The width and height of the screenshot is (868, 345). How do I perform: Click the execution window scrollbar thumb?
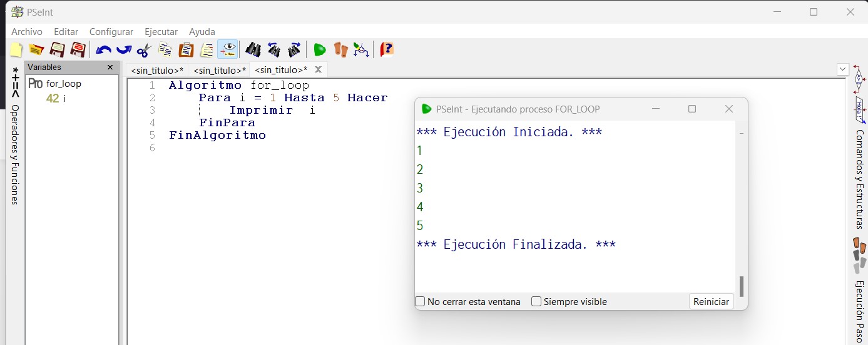[x=742, y=286]
